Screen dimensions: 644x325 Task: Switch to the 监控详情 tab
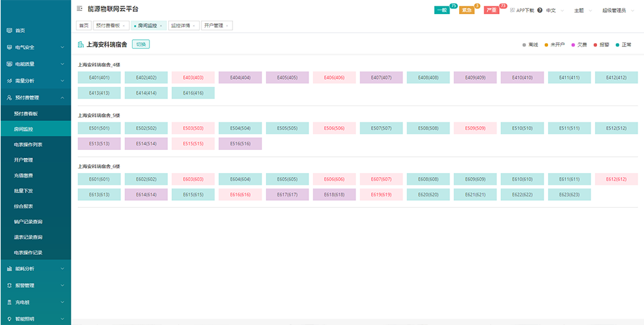180,26
